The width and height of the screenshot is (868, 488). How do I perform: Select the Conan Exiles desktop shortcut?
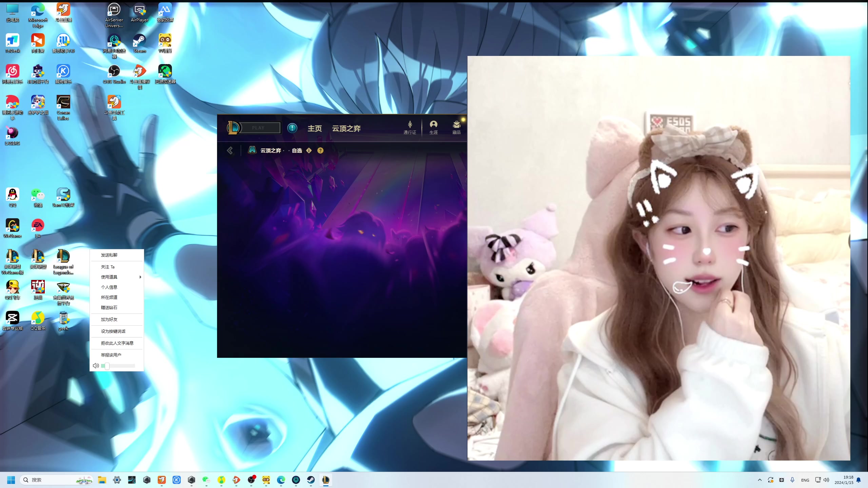tap(63, 108)
